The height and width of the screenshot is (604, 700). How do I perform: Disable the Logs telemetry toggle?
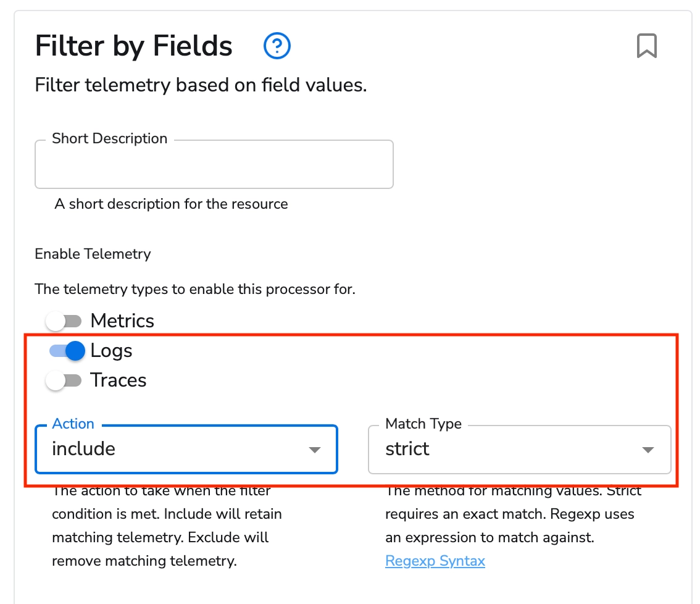pyautogui.click(x=67, y=351)
